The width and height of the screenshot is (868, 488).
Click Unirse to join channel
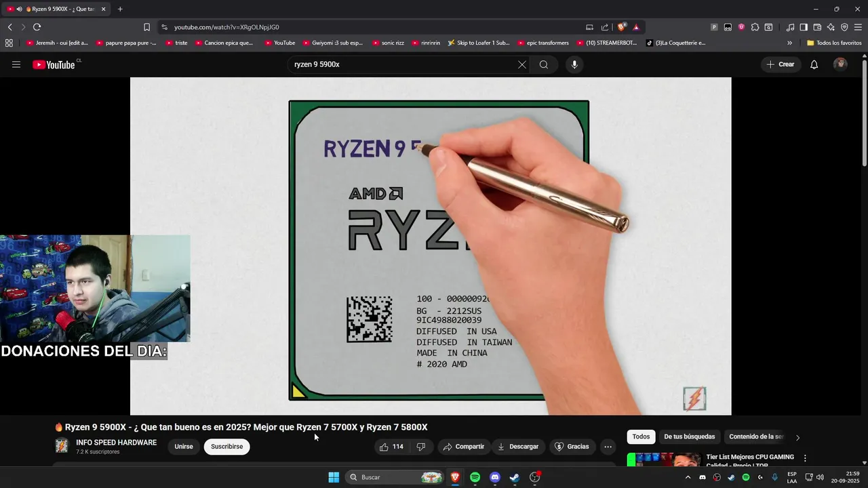point(184,447)
